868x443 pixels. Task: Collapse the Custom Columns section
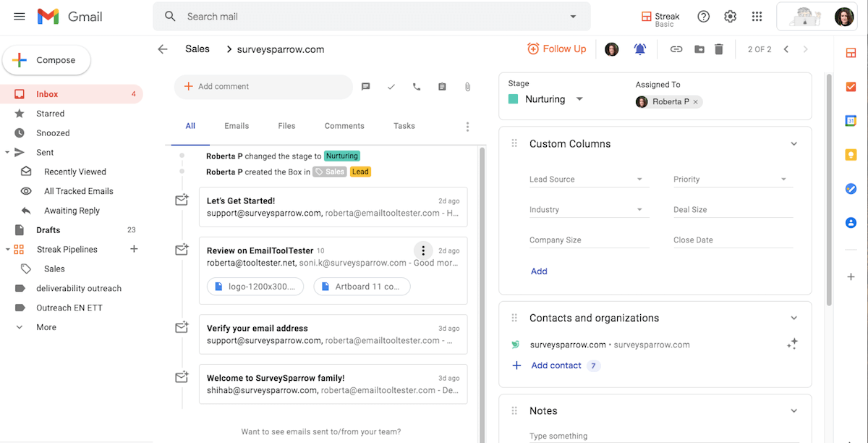coord(793,144)
